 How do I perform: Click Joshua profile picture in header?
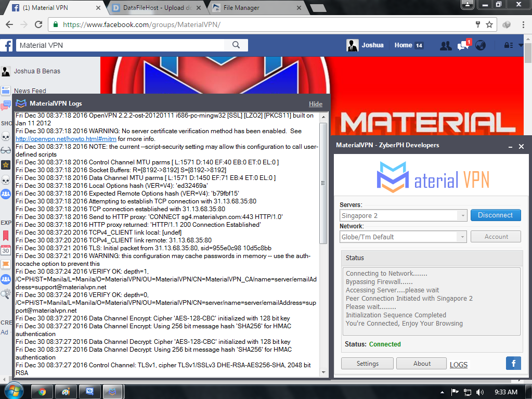352,45
